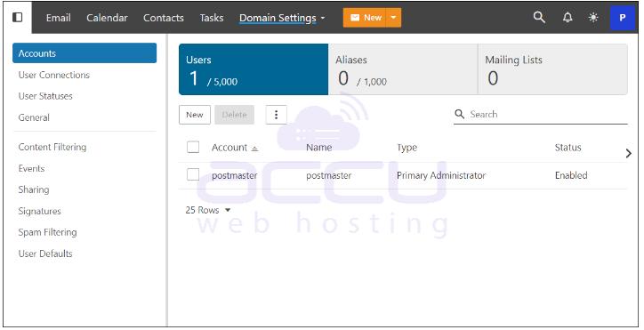Toggle the sidebar panel icon
This screenshot has height=330, width=644.
[17, 17]
